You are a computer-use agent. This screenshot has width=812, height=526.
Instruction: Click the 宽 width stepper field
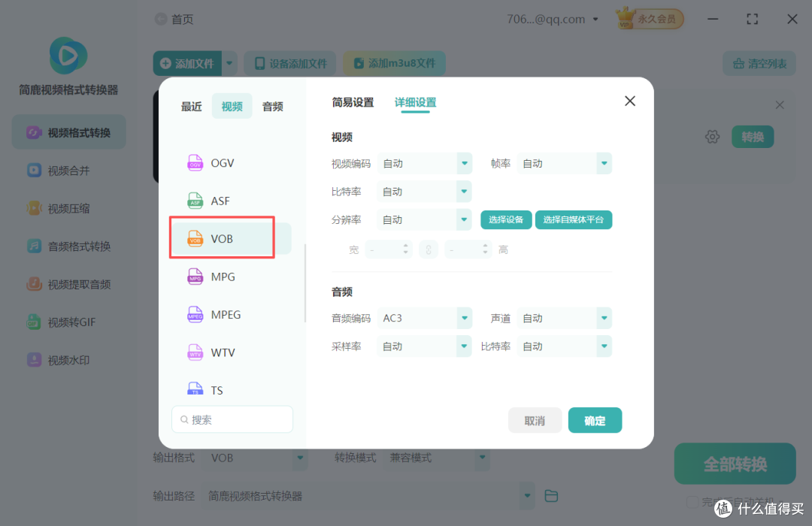point(389,250)
